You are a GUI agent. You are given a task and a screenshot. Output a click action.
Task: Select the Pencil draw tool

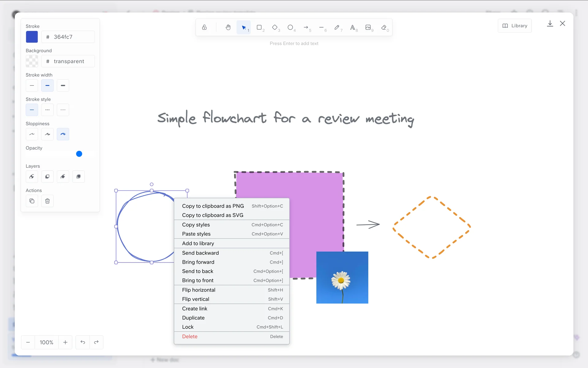point(337,27)
